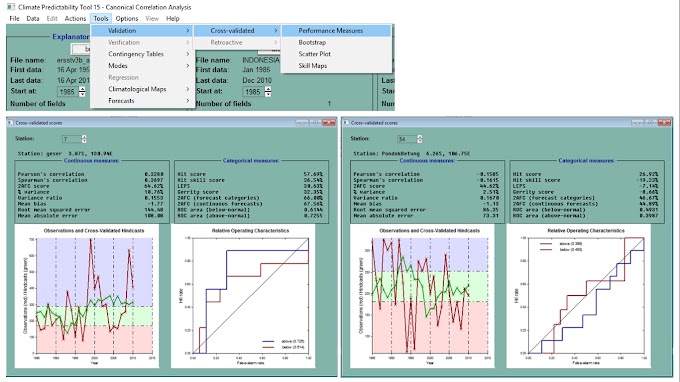Expand the Contingency Tables submenu arrow
Viewport: 680px width, 382px height.
tap(187, 54)
